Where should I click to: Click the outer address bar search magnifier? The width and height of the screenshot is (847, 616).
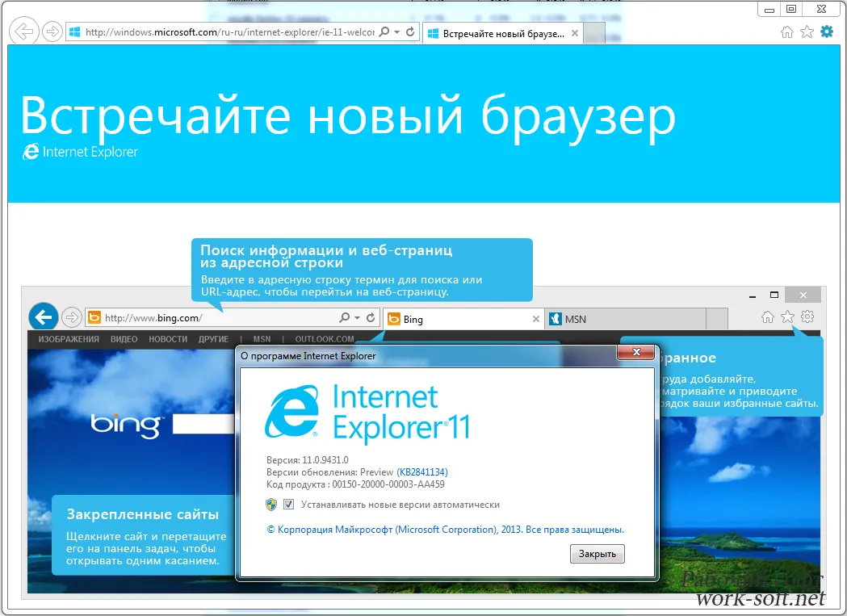[384, 31]
